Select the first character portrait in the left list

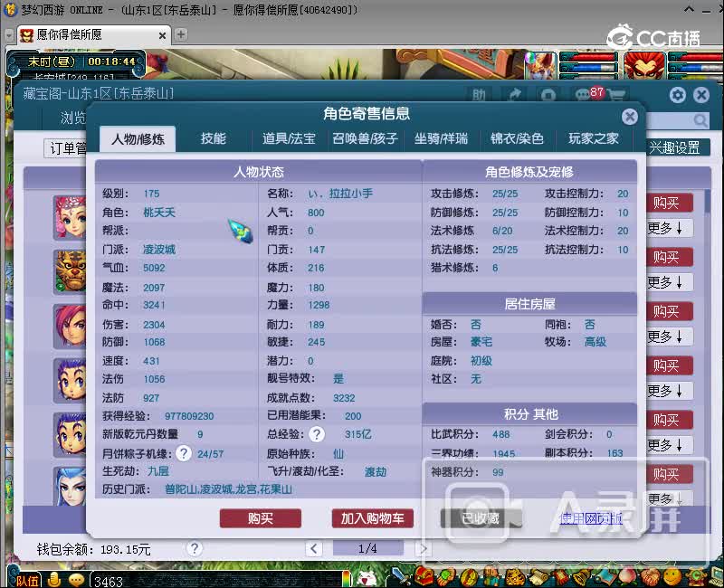[x=71, y=217]
